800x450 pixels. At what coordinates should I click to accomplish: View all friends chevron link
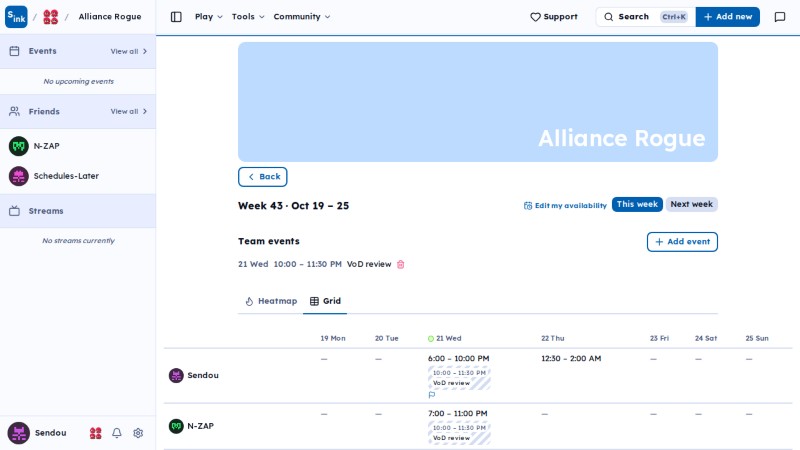pos(129,111)
